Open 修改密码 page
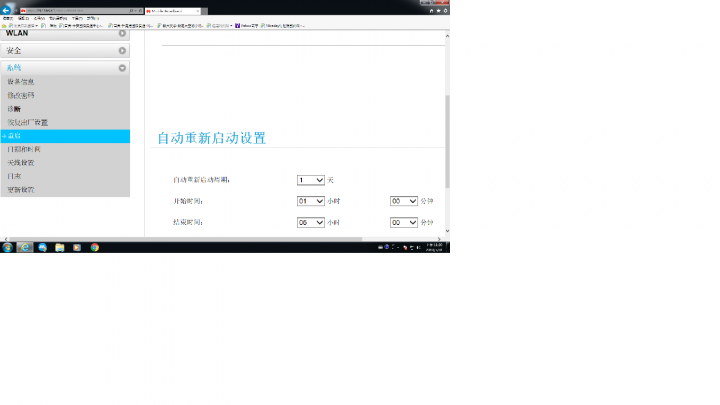 click(21, 96)
